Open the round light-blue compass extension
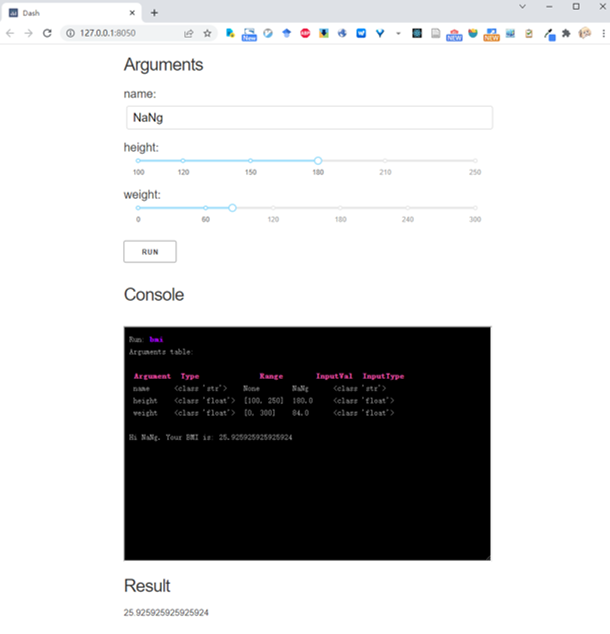 coord(268,33)
